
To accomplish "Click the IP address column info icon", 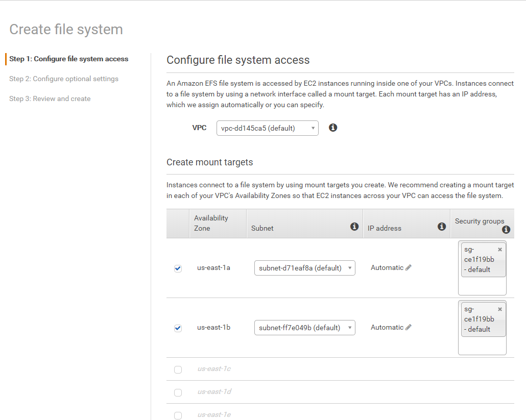I will (x=442, y=227).
